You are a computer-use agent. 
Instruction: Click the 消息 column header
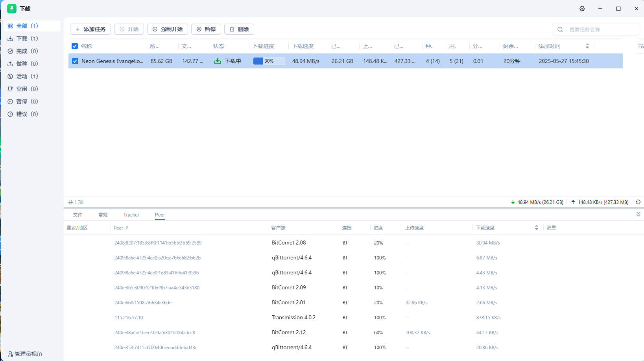point(551,228)
